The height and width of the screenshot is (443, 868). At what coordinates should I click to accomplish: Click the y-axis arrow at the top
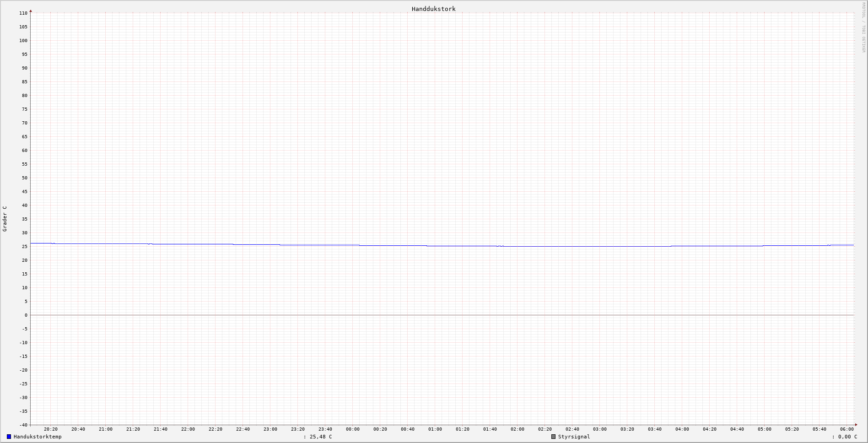click(x=31, y=11)
